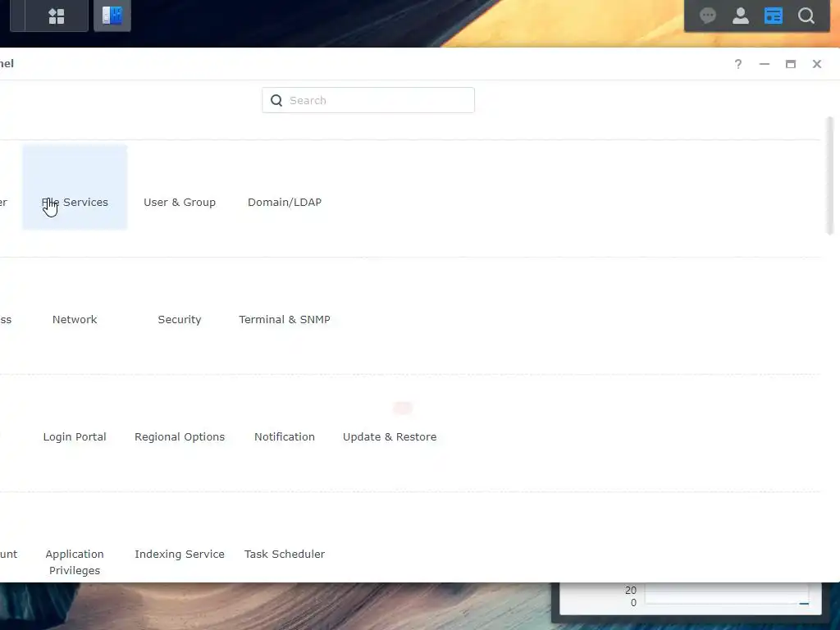Click the Control Panel search field
Screen dimensions: 840x630
[368, 100]
